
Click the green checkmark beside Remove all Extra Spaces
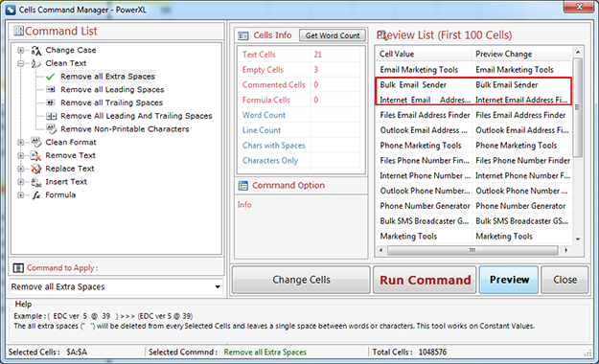click(51, 77)
